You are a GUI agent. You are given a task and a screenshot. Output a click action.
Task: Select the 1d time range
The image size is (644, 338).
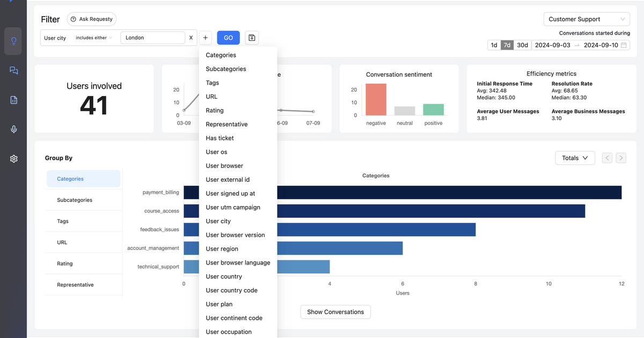coord(494,45)
